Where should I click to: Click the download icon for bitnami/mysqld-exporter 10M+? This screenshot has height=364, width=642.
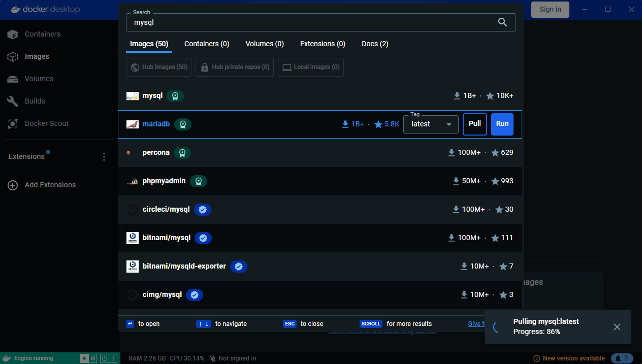click(464, 267)
